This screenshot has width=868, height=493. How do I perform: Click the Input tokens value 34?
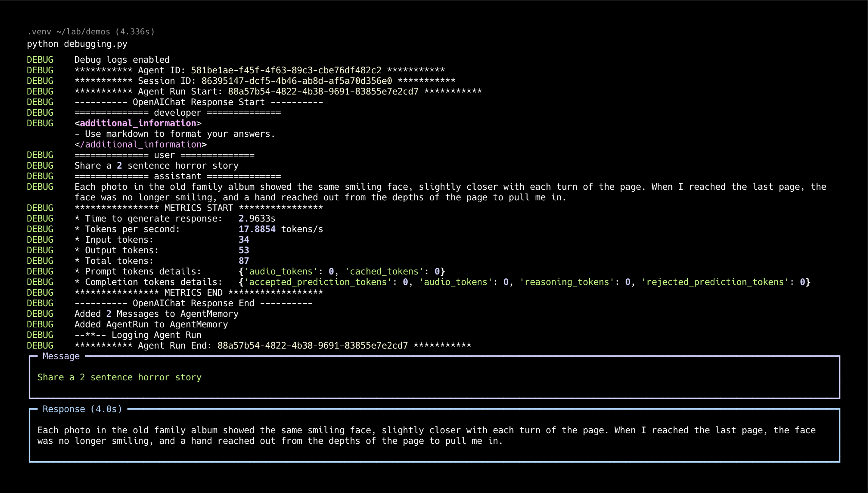(244, 240)
